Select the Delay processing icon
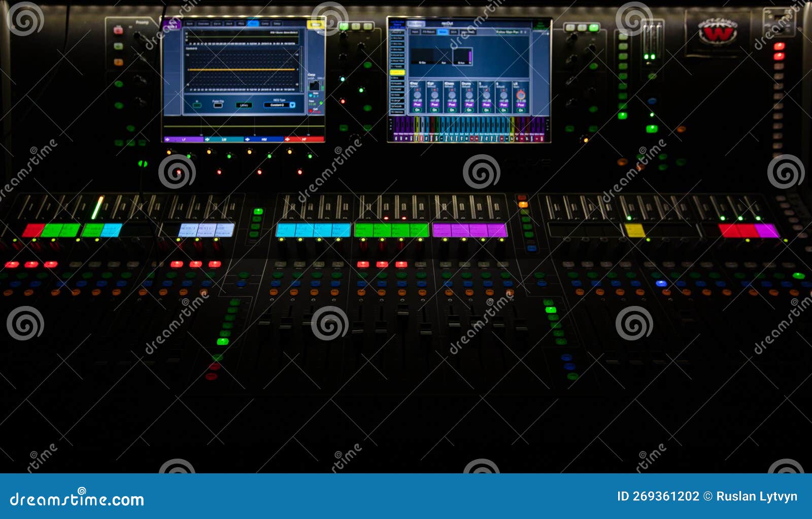This screenshot has height=519, width=812. click(277, 24)
